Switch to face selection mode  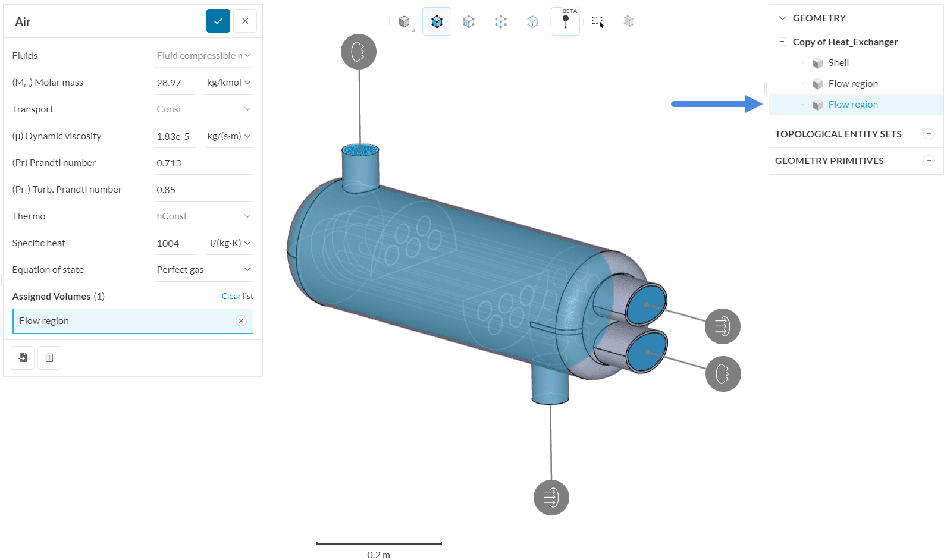[469, 22]
